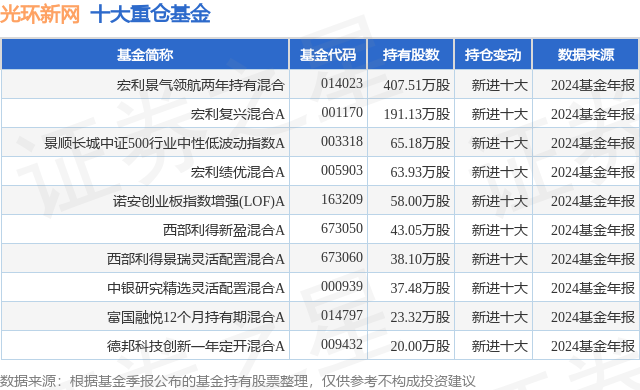
Task: Click 2024基金年报 in the 014023 row
Action: pyautogui.click(x=593, y=85)
